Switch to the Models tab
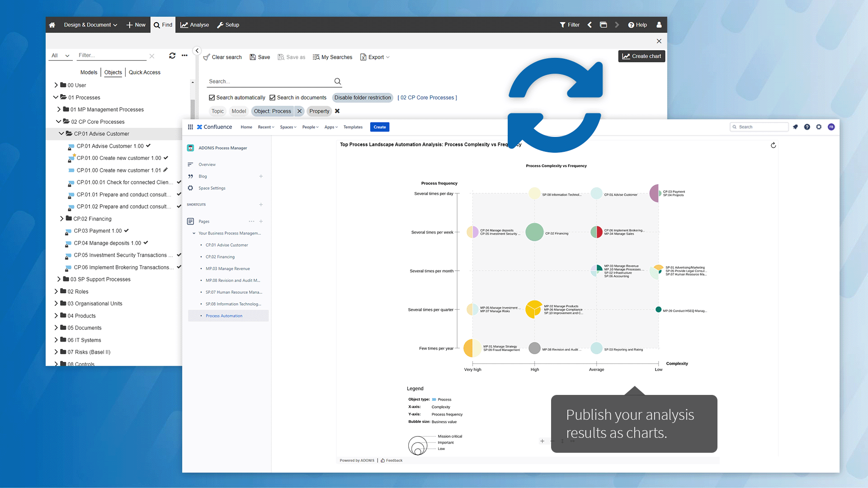Screen dimensions: 868x488 pos(89,72)
